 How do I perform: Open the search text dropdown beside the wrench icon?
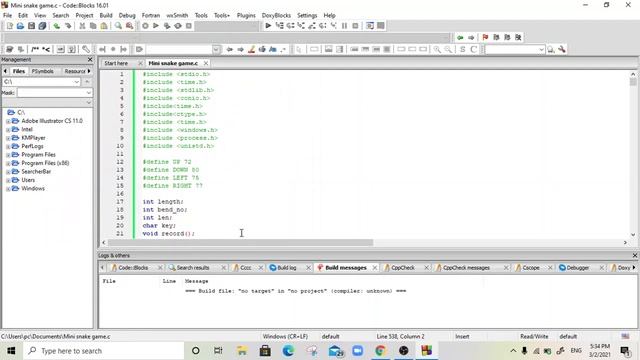[x=541, y=49]
